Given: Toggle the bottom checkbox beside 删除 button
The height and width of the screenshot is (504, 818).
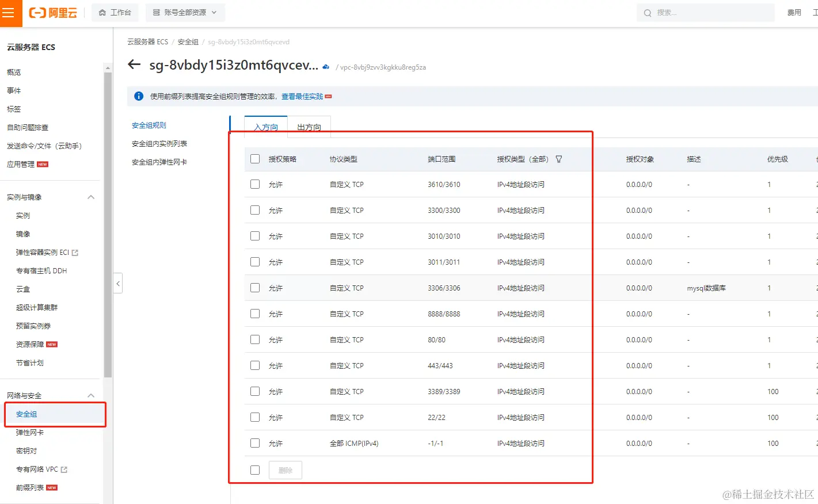Looking at the screenshot, I should [255, 470].
